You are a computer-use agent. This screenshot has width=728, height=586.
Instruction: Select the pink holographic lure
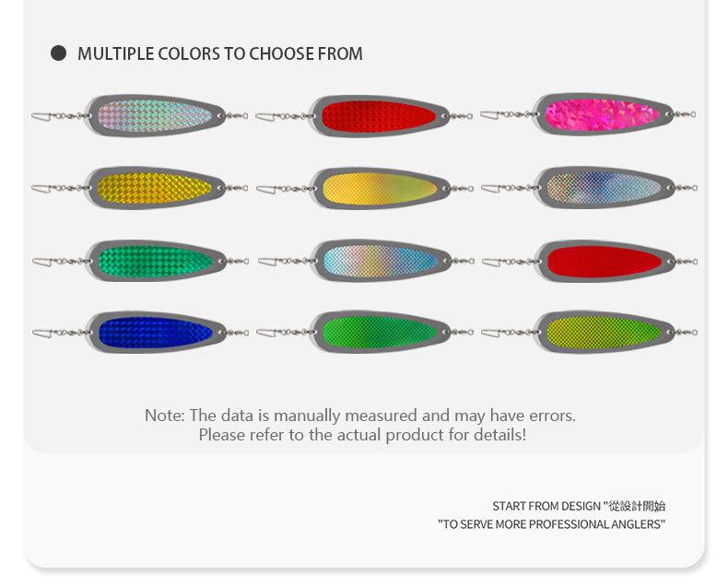[603, 115]
